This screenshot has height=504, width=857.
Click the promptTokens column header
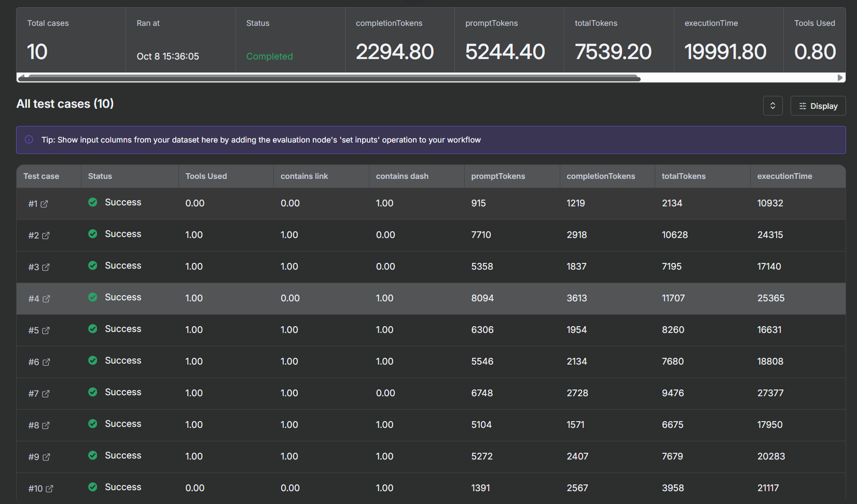click(x=498, y=176)
